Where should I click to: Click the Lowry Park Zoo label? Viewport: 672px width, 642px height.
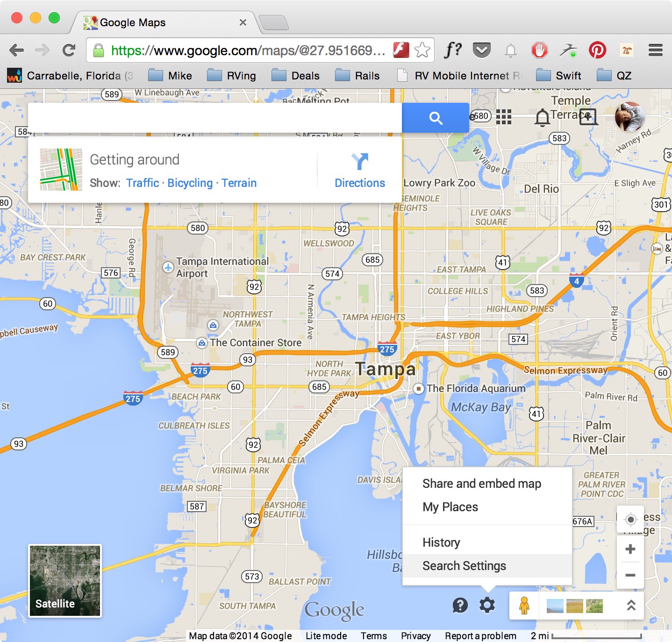[439, 183]
